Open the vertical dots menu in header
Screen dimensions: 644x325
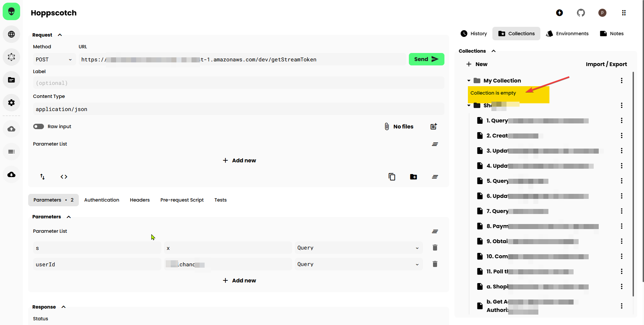tap(624, 13)
